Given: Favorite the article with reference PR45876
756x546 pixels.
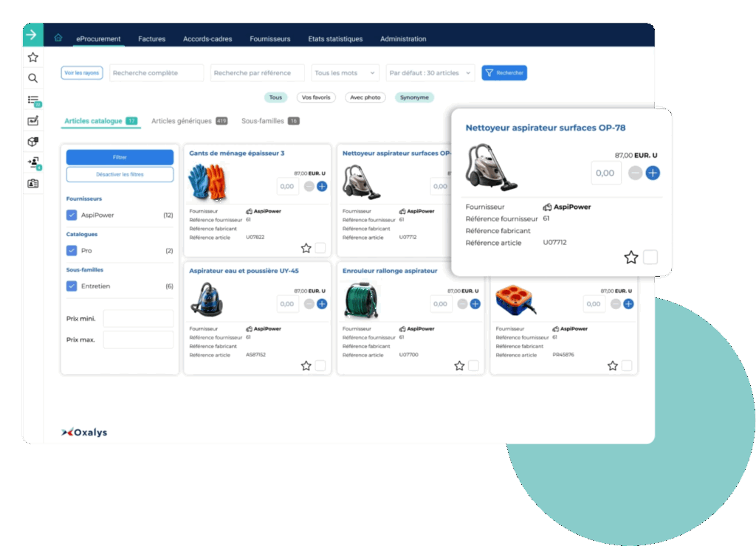Looking at the screenshot, I should coord(613,366).
